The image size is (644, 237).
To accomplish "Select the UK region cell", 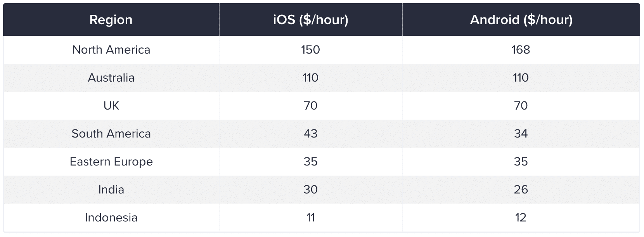I will point(111,106).
